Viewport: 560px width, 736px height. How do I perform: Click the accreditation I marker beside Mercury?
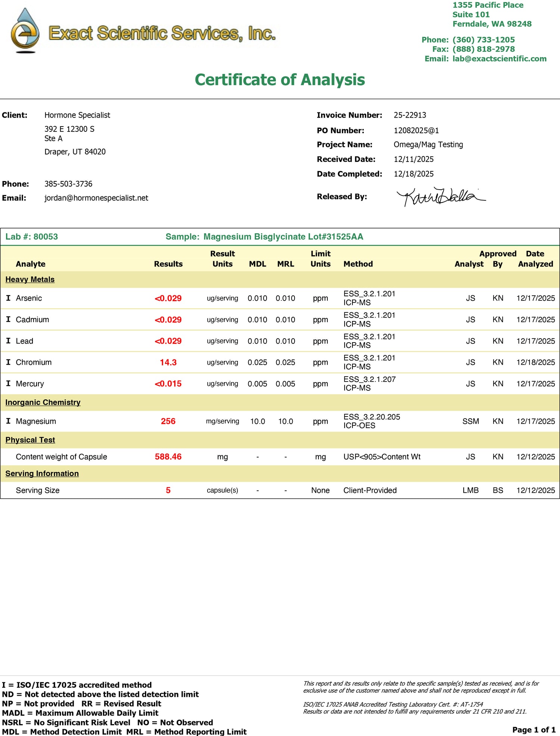tap(8, 383)
